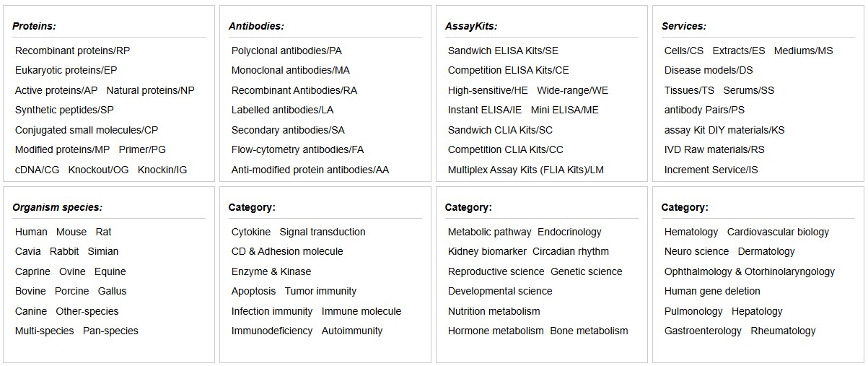Select the Pan-species option
The image size is (868, 366).
pyautogui.click(x=110, y=331)
